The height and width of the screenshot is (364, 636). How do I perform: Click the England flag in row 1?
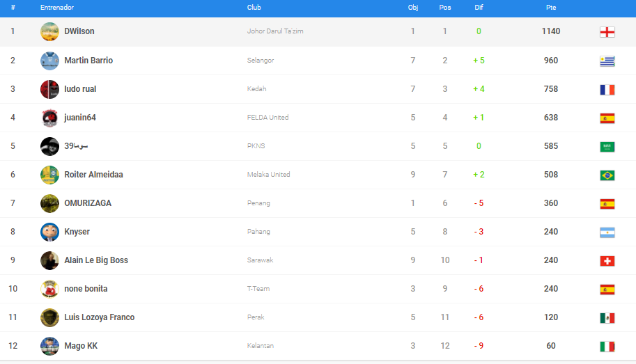[x=607, y=32]
